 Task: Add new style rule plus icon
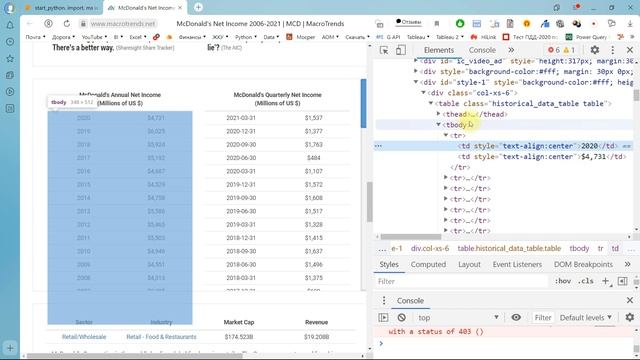pyautogui.click(x=606, y=281)
